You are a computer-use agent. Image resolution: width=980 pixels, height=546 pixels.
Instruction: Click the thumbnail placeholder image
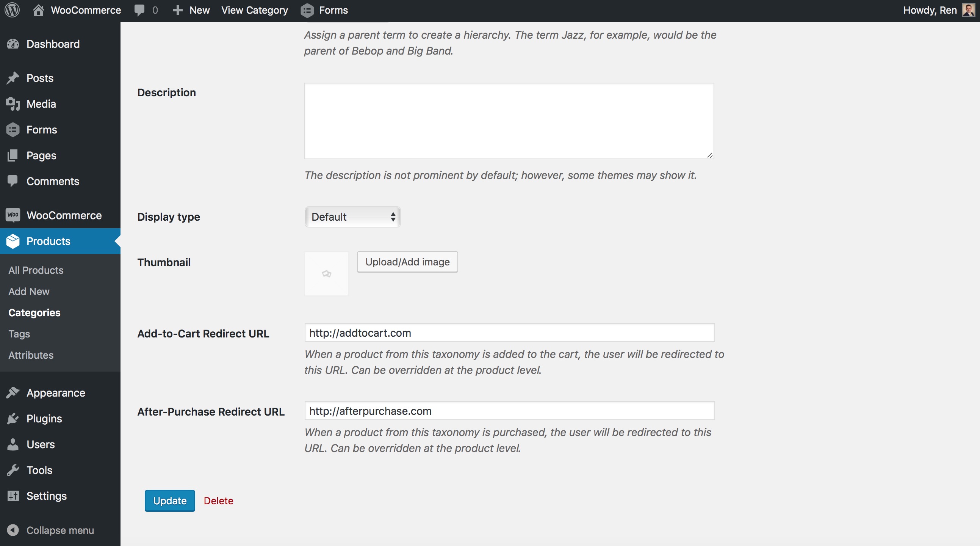click(x=326, y=274)
